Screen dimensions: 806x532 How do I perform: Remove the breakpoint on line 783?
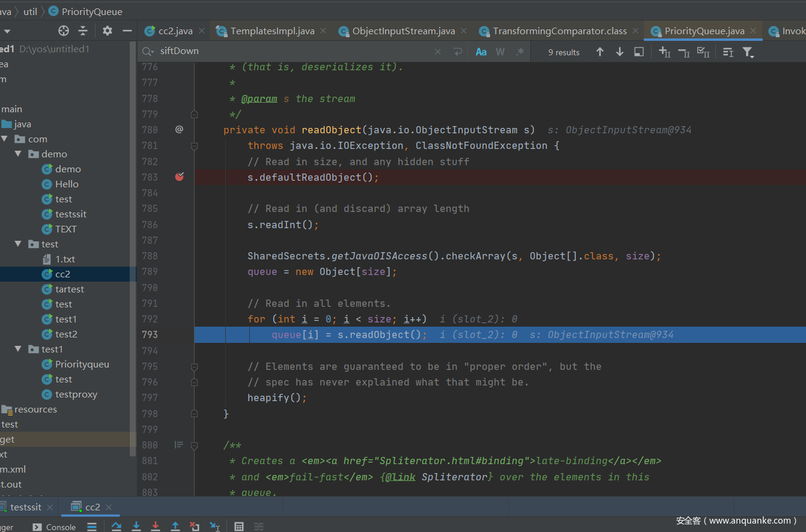pyautogui.click(x=179, y=177)
